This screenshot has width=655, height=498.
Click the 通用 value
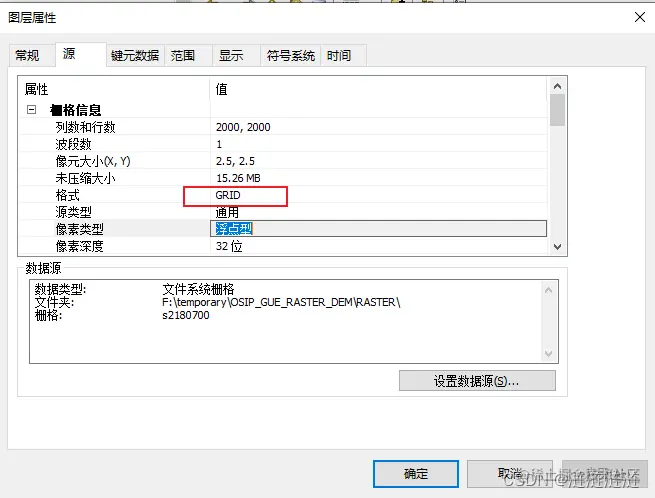(227, 212)
